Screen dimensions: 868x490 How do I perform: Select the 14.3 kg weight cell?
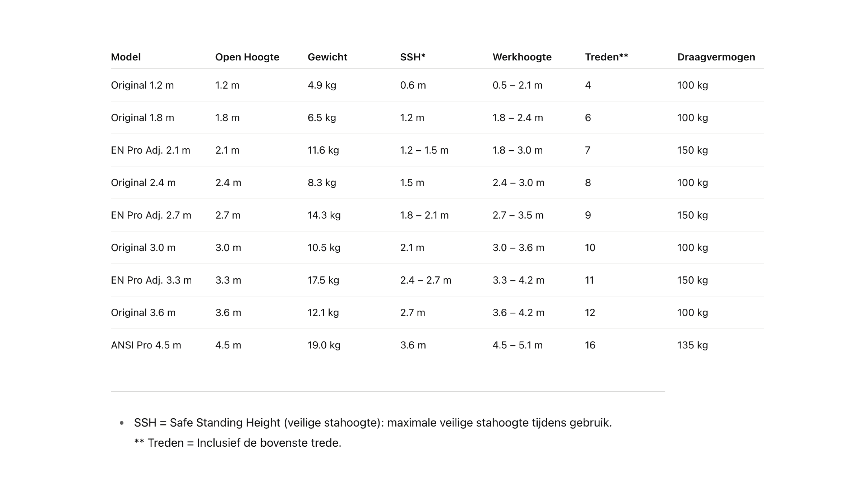324,215
